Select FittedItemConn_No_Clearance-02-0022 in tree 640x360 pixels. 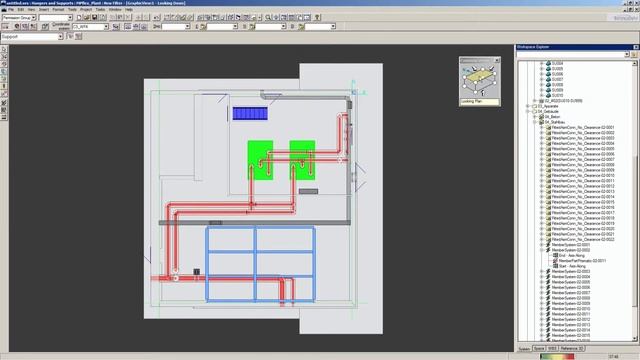(x=583, y=240)
